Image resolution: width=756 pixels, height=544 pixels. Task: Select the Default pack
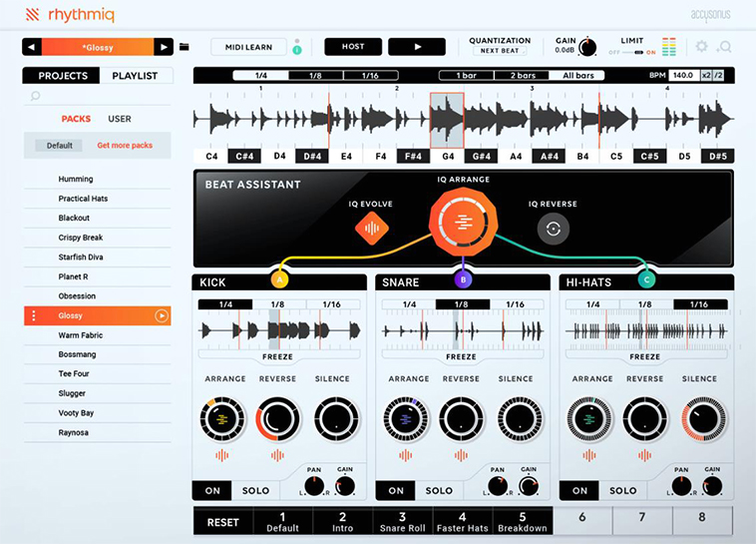point(59,146)
